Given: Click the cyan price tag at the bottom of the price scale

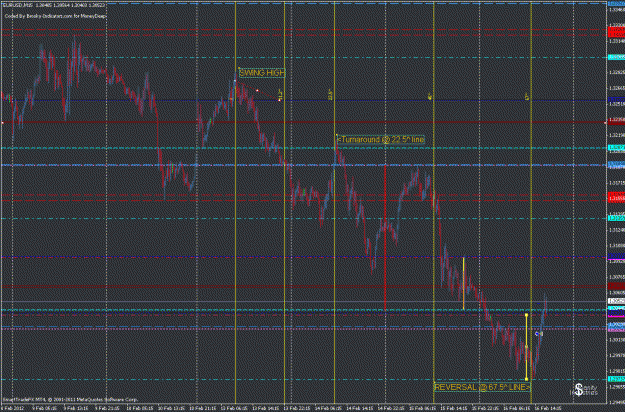Looking at the screenshot, I should (616, 379).
